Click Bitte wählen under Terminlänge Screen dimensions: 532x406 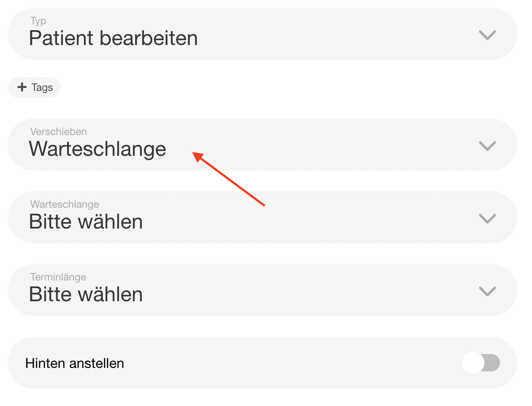point(86,295)
